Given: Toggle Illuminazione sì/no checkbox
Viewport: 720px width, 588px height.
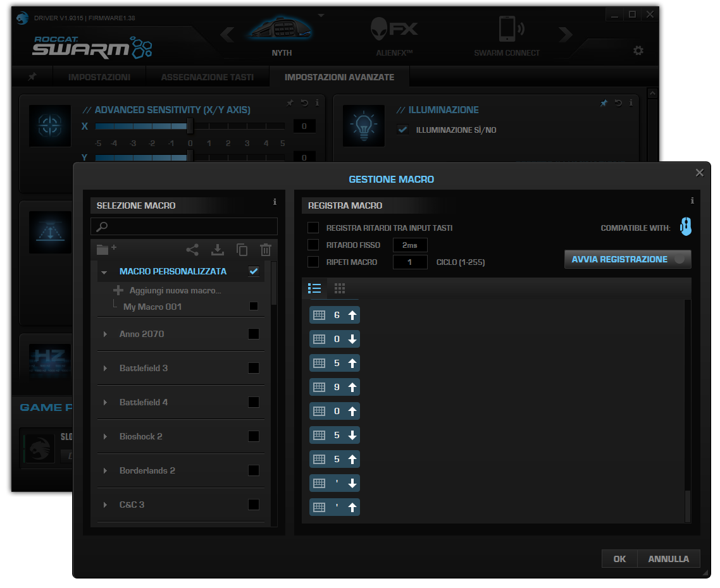Looking at the screenshot, I should 402,130.
